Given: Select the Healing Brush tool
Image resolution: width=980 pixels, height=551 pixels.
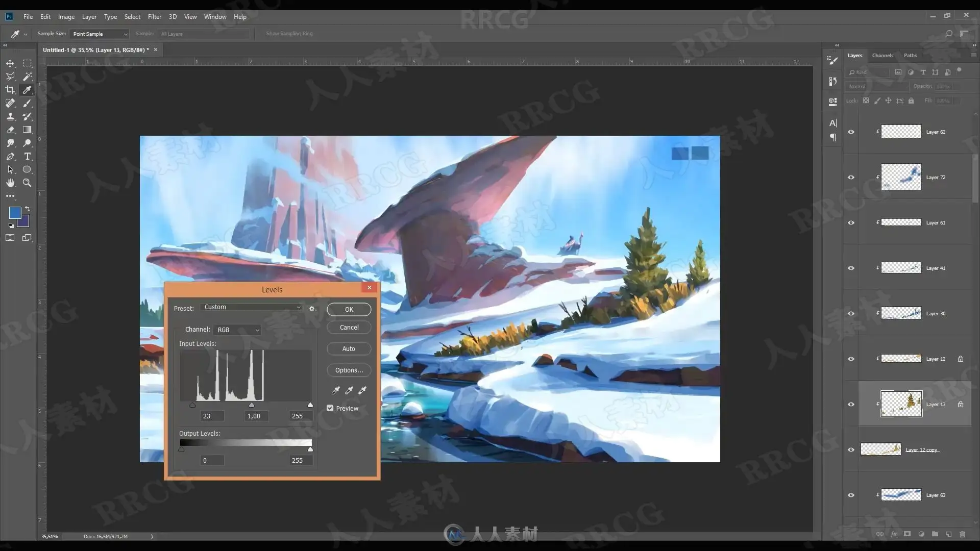Looking at the screenshot, I should coord(10,103).
